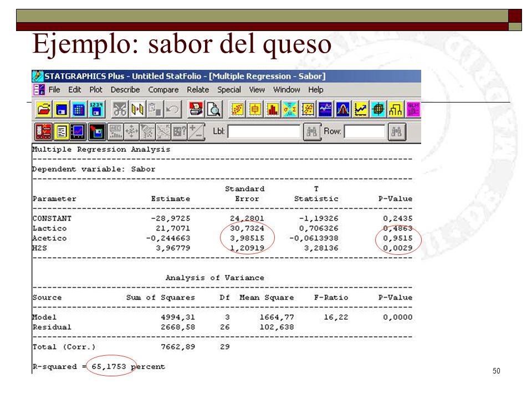Screen dimensions: 532x399
Task: Click the Residual mean square 102,638
Action: [277, 327]
